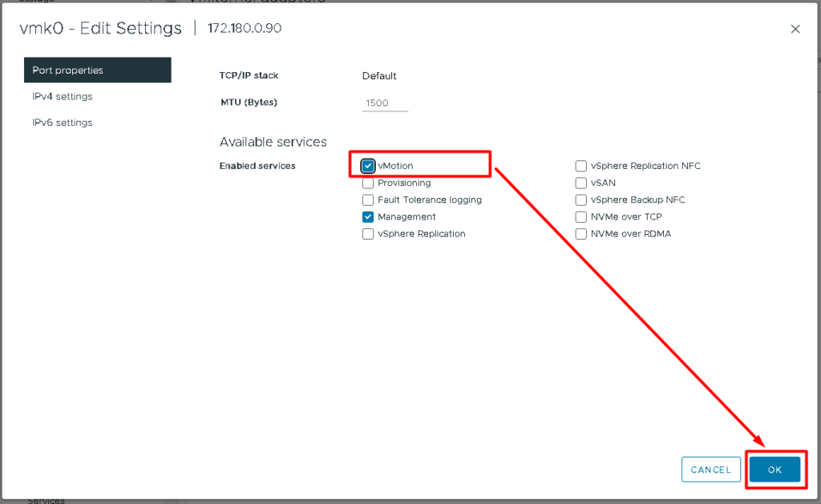Screen dimensions: 821x504
Task: Check the vSAN service checkbox
Action: 580,183
